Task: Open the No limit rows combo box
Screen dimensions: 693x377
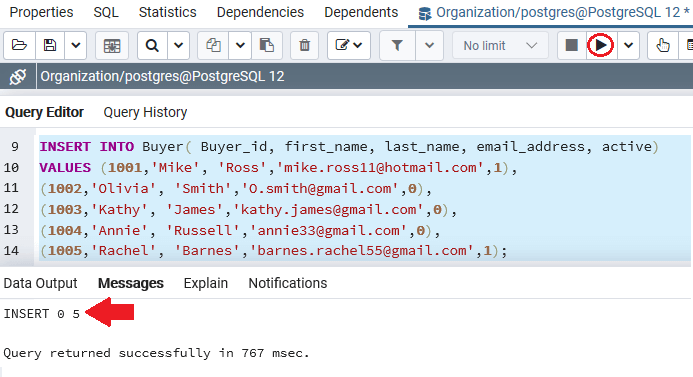Action: (x=500, y=45)
